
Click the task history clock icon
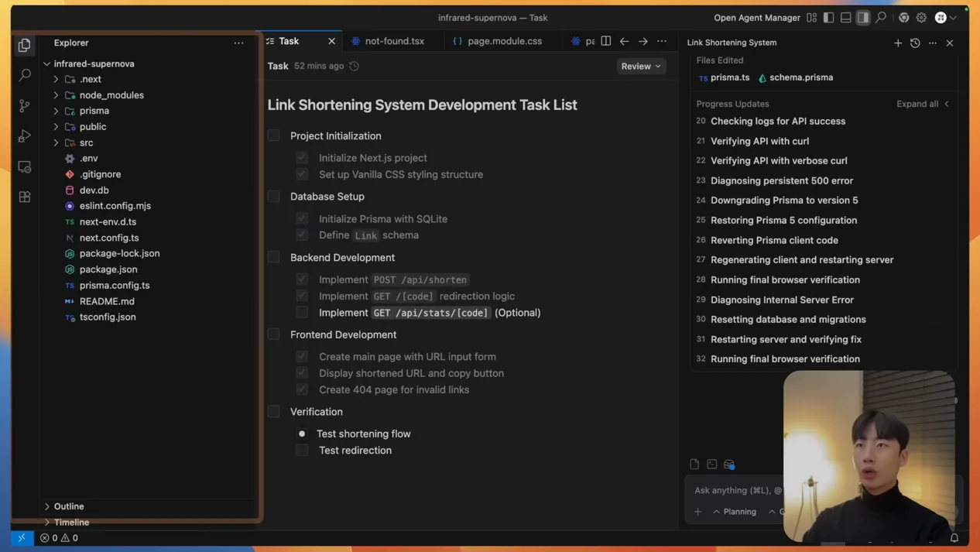tap(355, 66)
